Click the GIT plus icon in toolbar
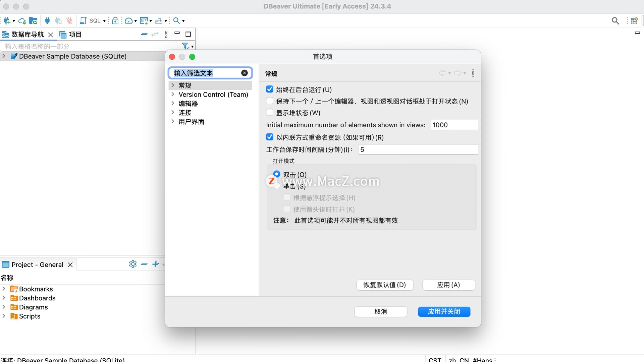This screenshot has height=362, width=644. click(144, 21)
